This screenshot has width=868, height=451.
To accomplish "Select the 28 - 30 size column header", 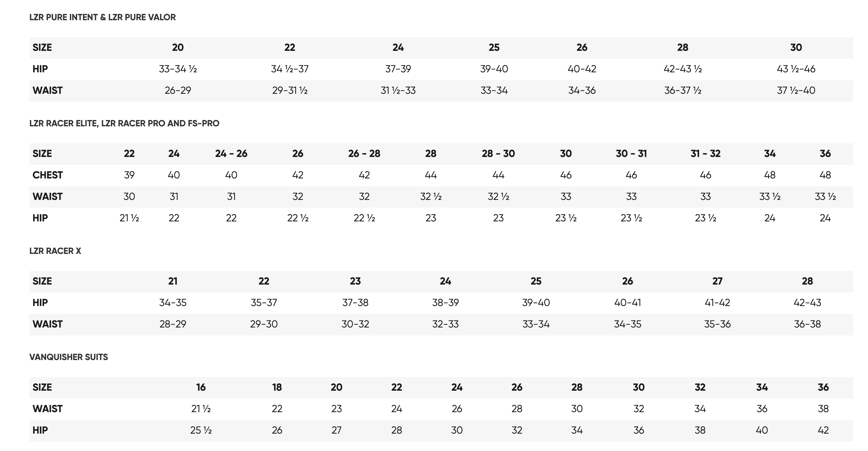I will point(498,153).
